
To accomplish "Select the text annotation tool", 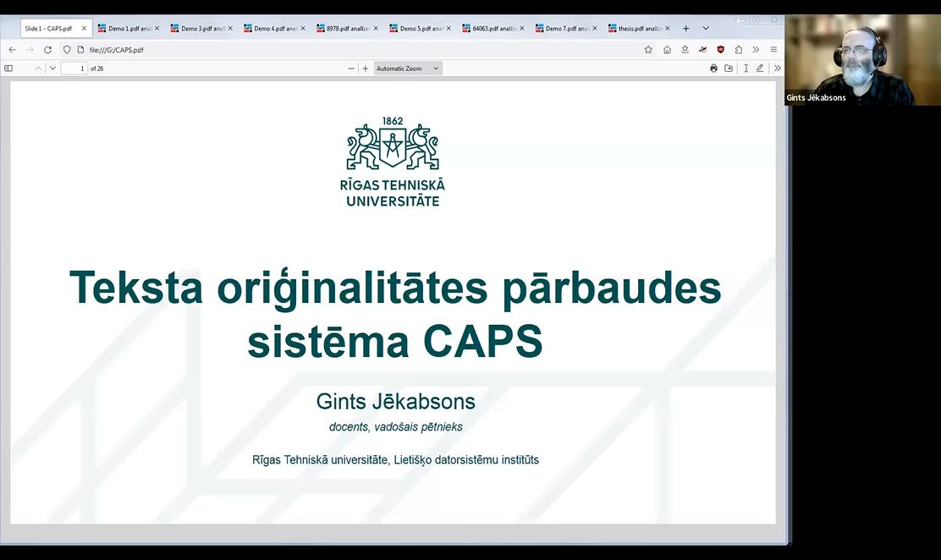I will click(746, 69).
